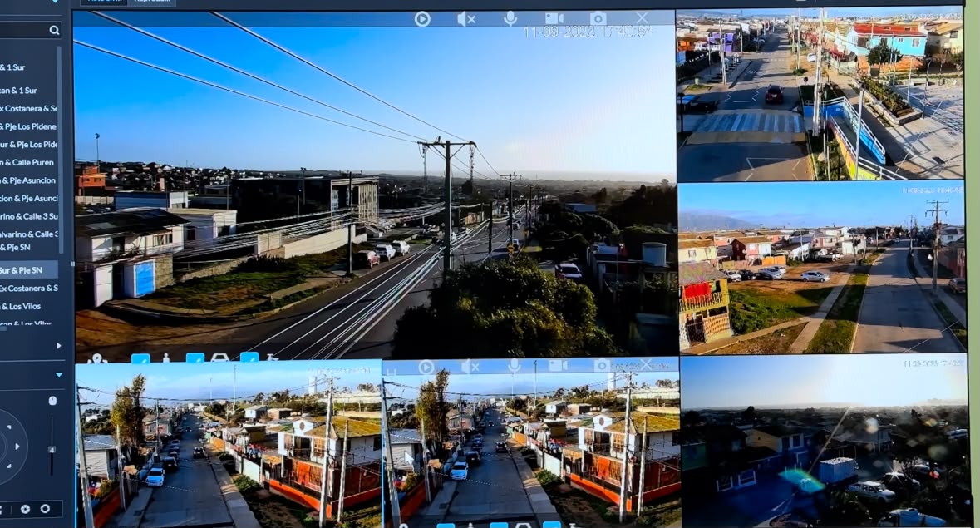Screen dimensions: 980x528
Task: Expand right-pointing arrow below camera list
Action: pos(59,346)
